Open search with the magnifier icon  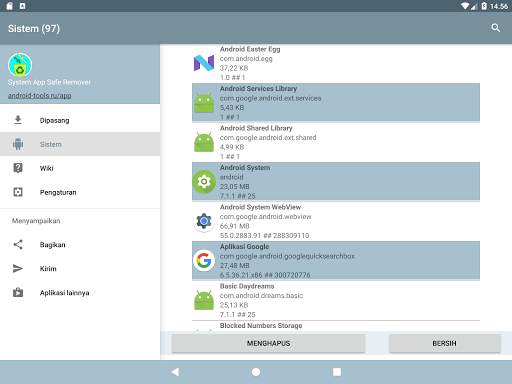495,28
